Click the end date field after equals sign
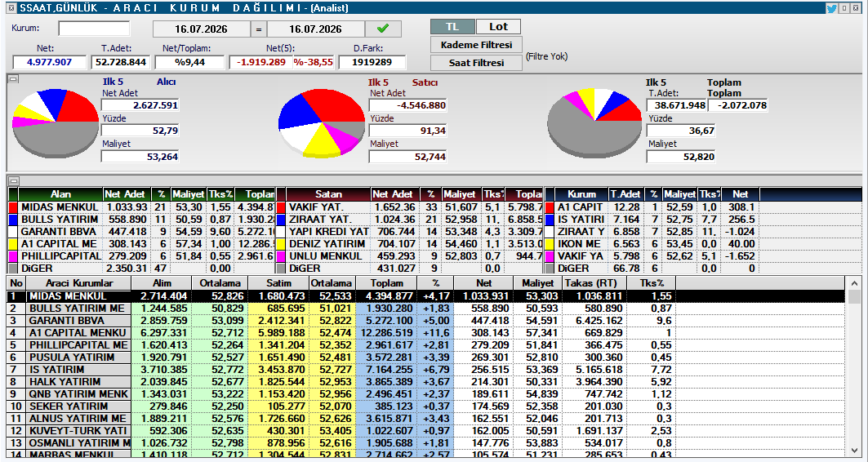This screenshot has width=868, height=462. 316,29
